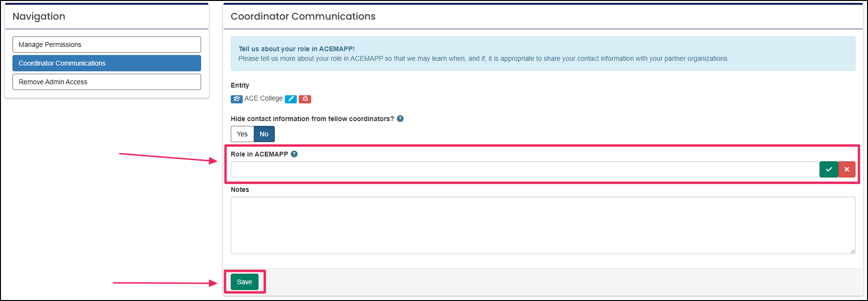Click into the Role in ACEMAPP field
This screenshot has height=301, width=868.
point(524,169)
